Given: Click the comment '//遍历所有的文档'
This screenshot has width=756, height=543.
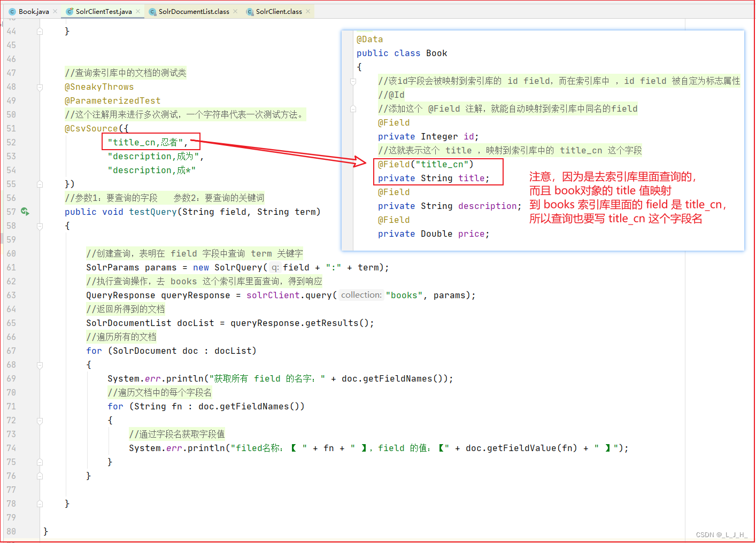Looking at the screenshot, I should pos(121,337).
